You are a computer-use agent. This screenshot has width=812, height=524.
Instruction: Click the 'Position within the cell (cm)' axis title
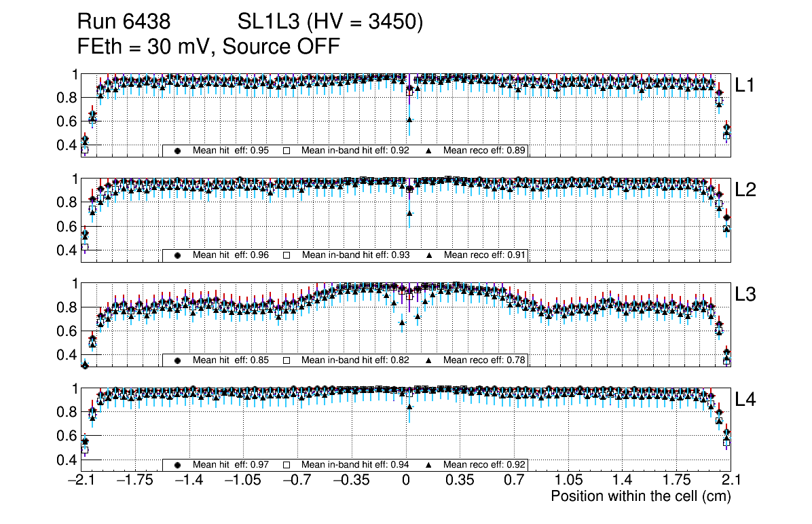[640, 496]
